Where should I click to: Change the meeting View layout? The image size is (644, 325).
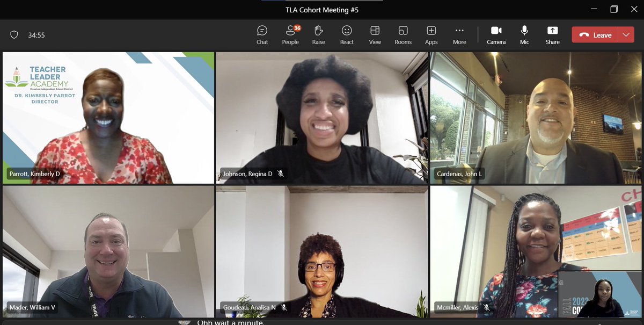(375, 35)
